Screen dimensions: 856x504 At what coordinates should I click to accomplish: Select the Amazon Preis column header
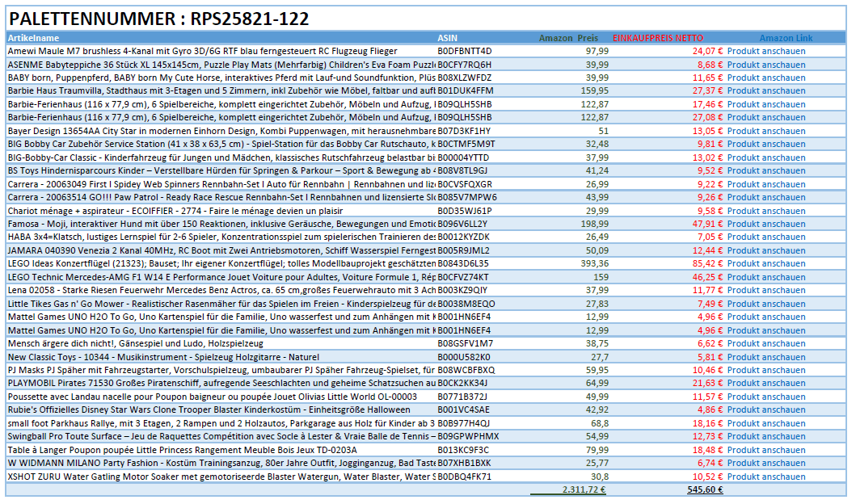(x=568, y=38)
